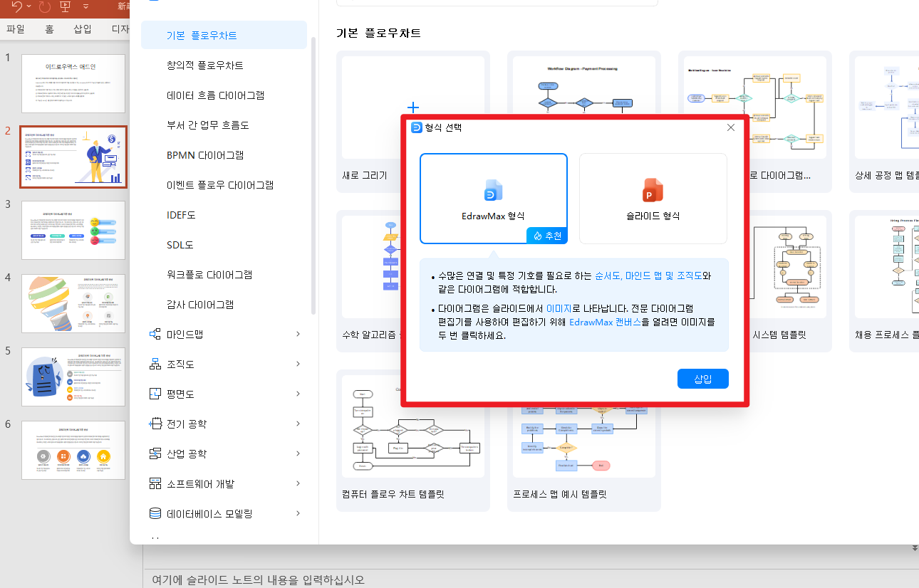This screenshot has width=919, height=588.
Task: Click the 평면도 floor plan icon
Action: [155, 394]
